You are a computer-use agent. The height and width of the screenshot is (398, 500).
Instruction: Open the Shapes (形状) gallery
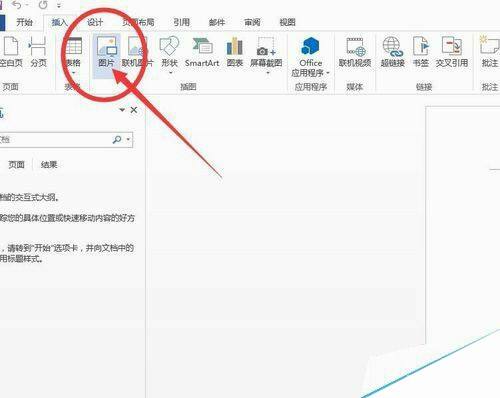click(169, 55)
